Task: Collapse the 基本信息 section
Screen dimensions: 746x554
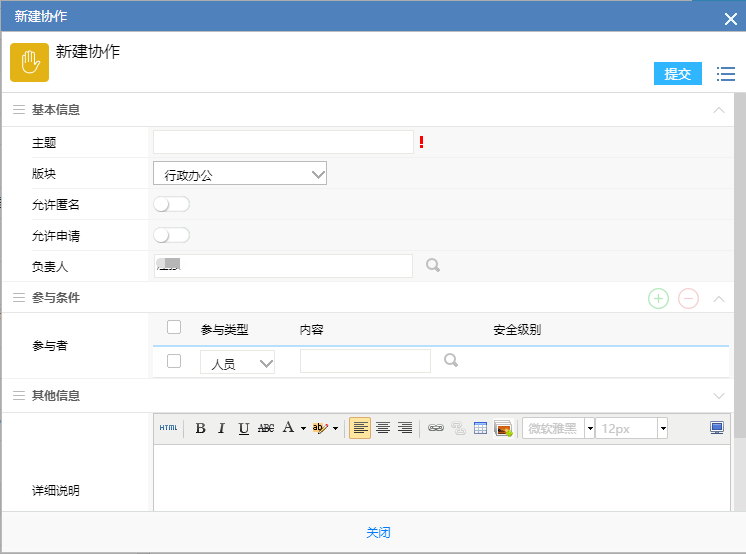Action: [718, 110]
